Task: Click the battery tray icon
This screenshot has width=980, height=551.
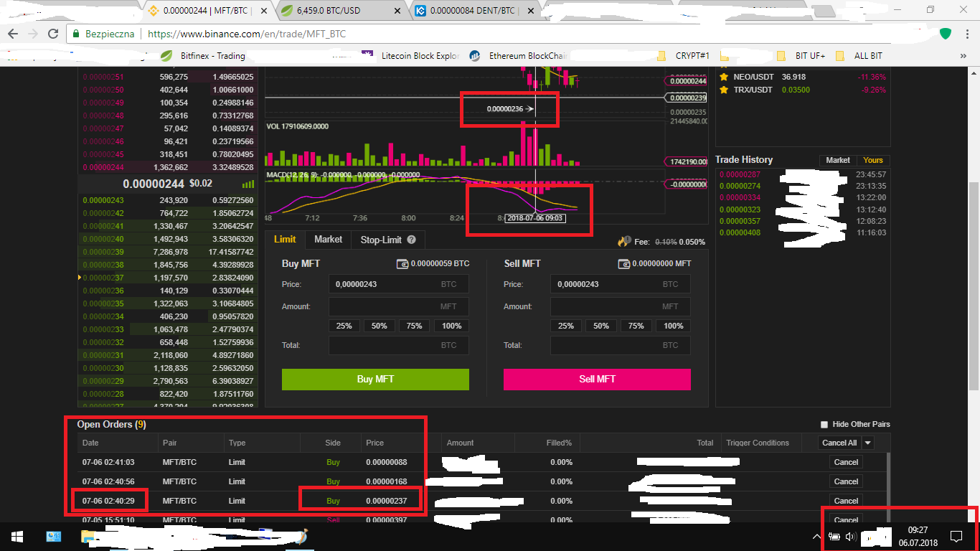Action: pyautogui.click(x=834, y=536)
